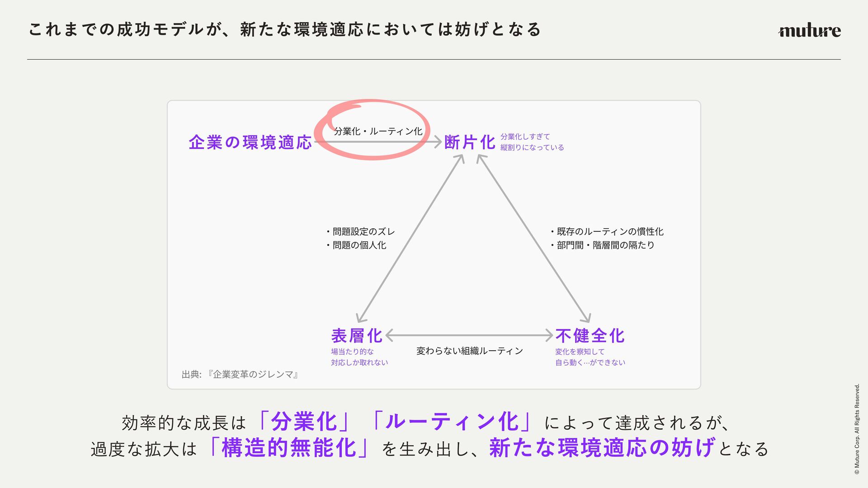Click the slide title text
The height and width of the screenshot is (488, 868).
pyautogui.click(x=285, y=30)
